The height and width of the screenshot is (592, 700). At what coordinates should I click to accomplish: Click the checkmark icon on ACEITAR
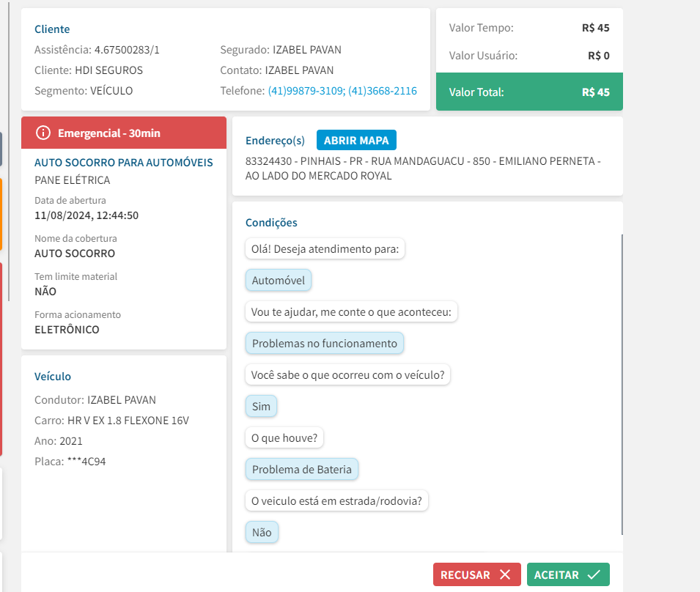(594, 575)
